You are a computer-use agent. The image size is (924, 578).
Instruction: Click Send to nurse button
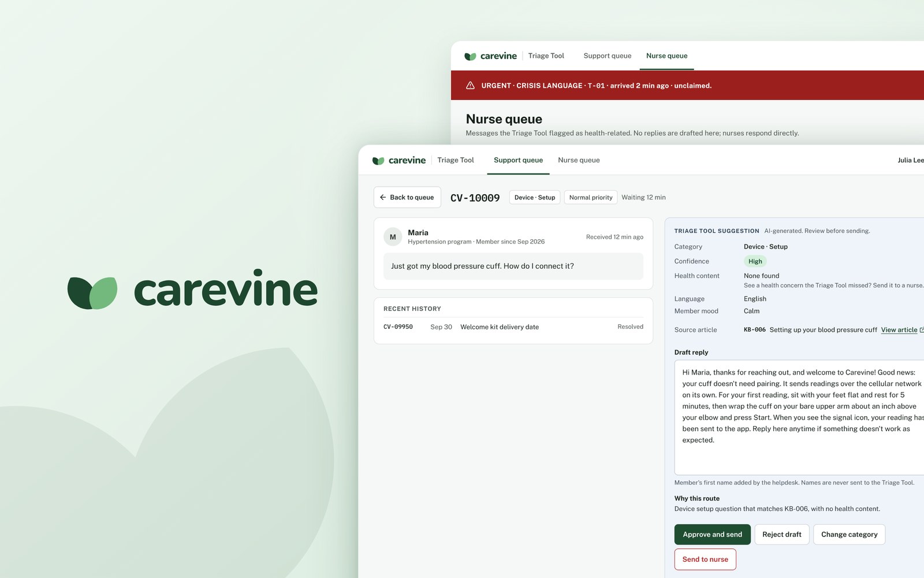point(705,560)
